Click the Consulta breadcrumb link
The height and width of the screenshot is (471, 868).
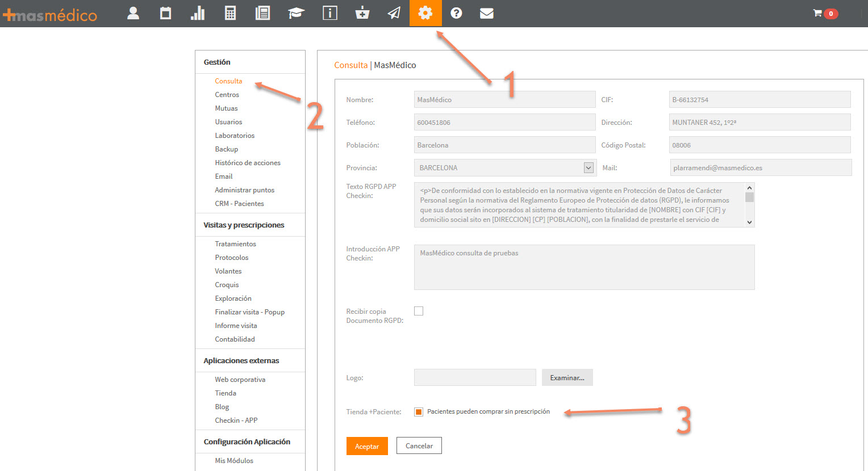click(351, 65)
